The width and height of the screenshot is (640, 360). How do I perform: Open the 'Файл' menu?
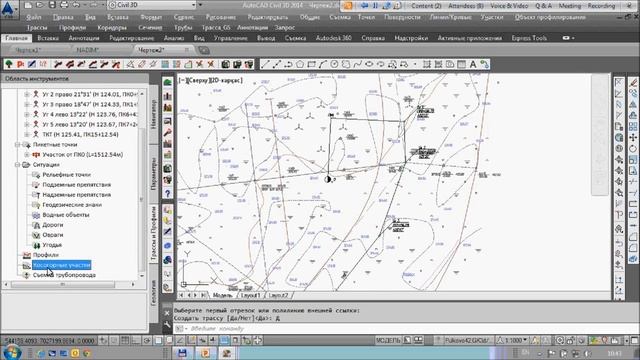pyautogui.click(x=33, y=17)
